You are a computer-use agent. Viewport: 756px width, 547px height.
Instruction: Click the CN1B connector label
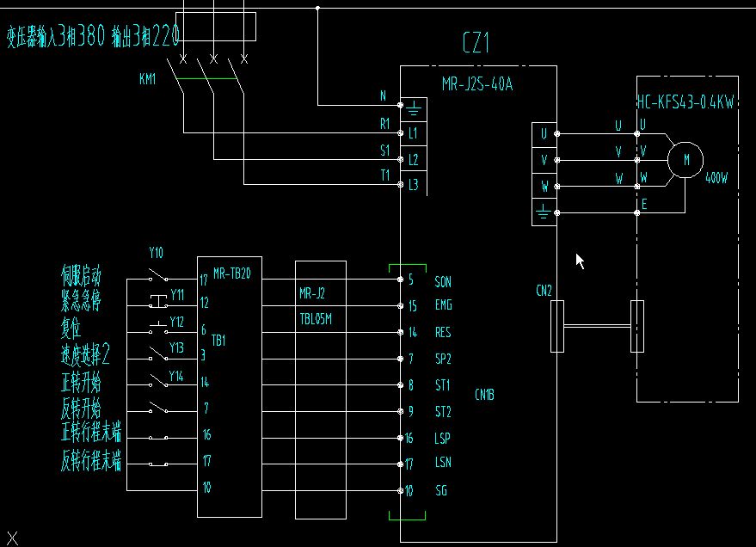pos(485,395)
